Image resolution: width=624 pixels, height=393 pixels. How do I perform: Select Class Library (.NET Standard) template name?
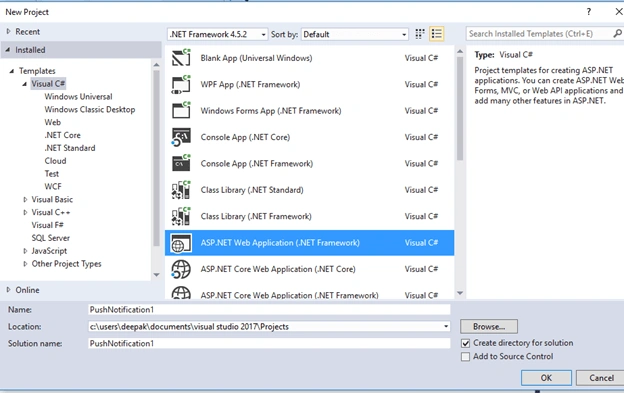pyautogui.click(x=252, y=190)
